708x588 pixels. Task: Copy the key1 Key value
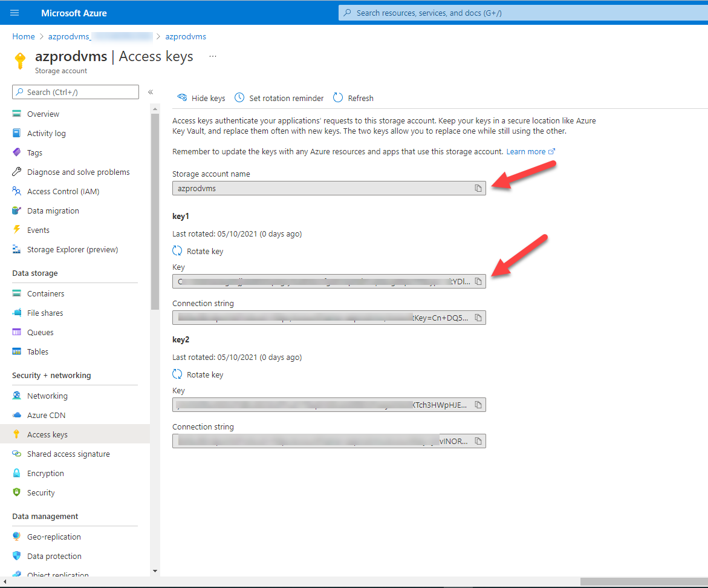click(478, 281)
